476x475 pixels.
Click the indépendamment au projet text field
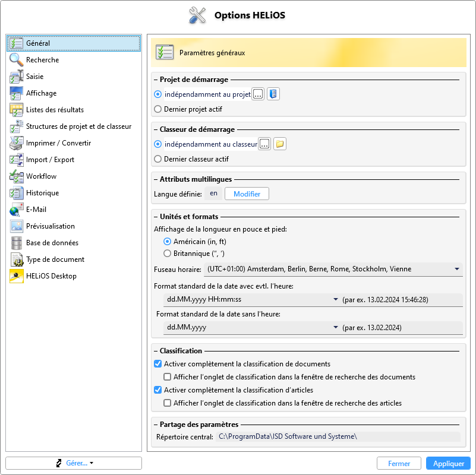(207, 94)
